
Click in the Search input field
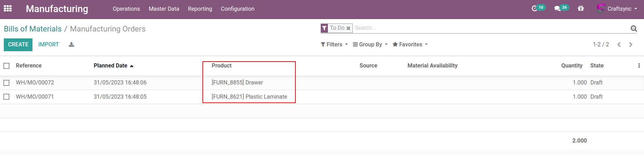coord(484,28)
